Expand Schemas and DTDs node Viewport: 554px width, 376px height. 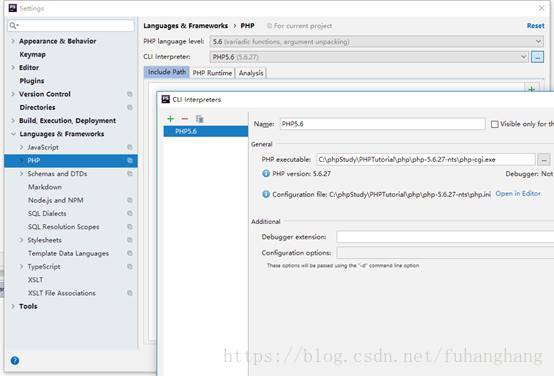(22, 174)
